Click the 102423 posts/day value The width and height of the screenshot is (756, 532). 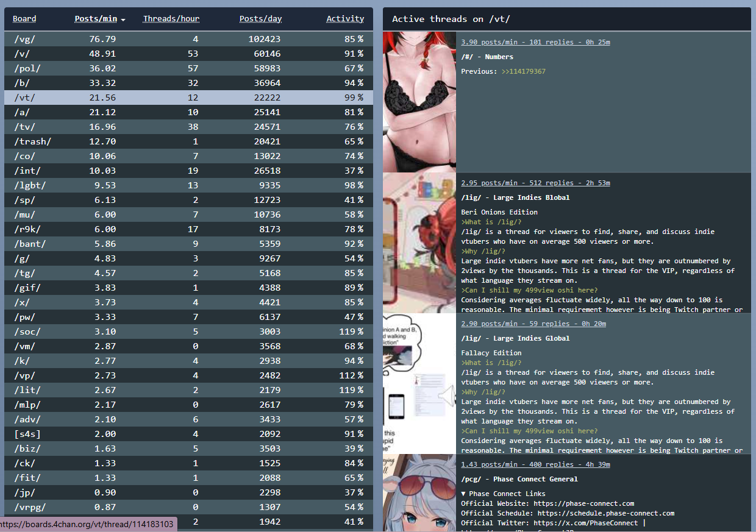pyautogui.click(x=265, y=39)
